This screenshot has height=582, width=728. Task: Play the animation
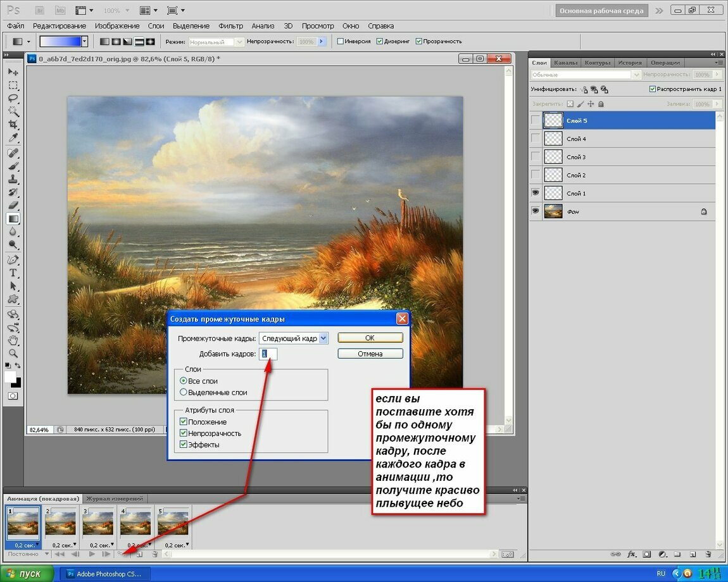(92, 554)
